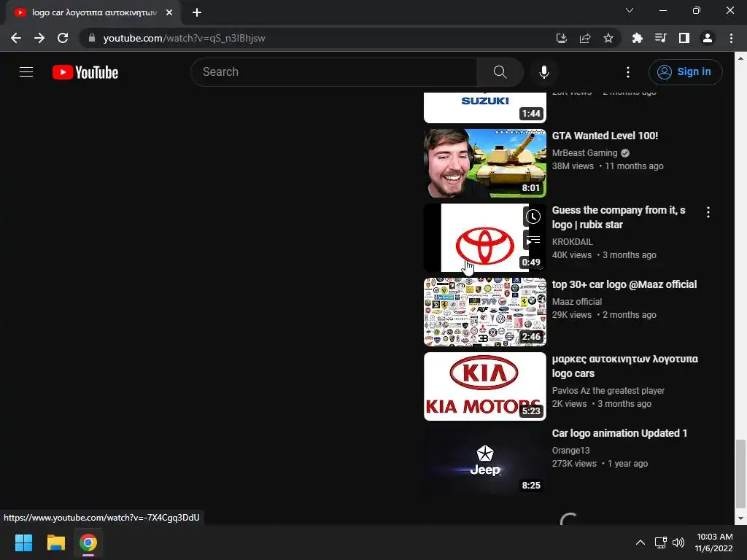Focus the YouTube Search field
The width and height of the screenshot is (747, 560).
pyautogui.click(x=334, y=72)
